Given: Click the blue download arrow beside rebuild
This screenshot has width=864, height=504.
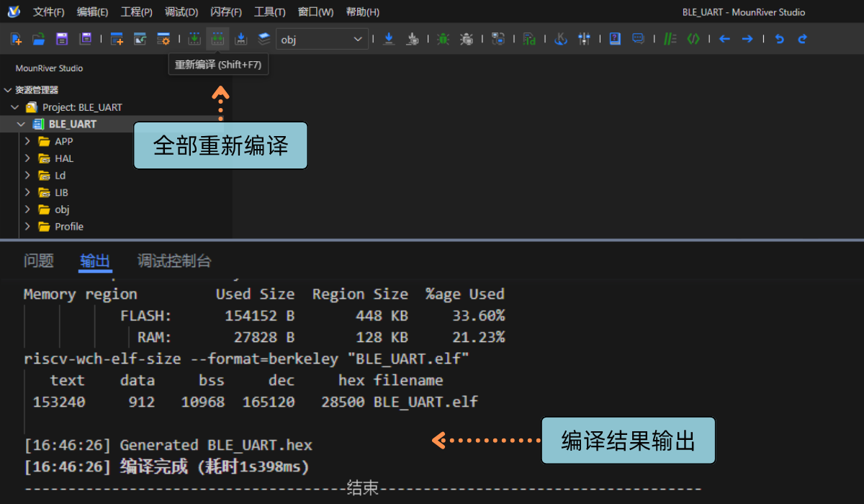Looking at the screenshot, I should click(x=241, y=39).
